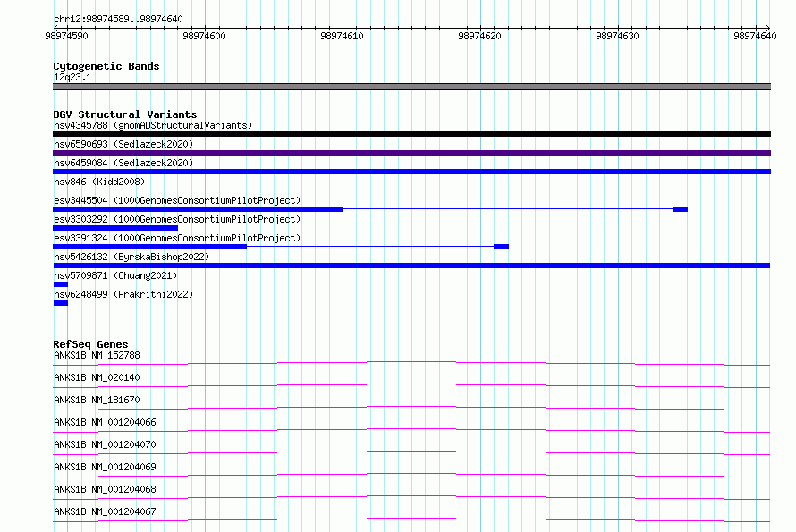This screenshot has height=532, width=796.
Task: Click the short blue nsv5709871 bar
Action: click(61, 284)
